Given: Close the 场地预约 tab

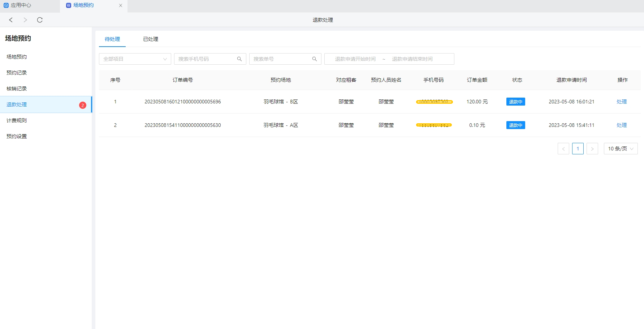Looking at the screenshot, I should [121, 5].
